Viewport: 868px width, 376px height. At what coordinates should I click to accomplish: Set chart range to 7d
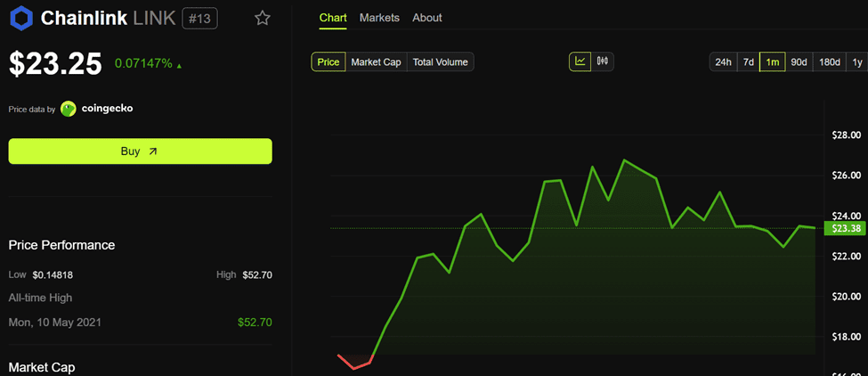(x=749, y=61)
